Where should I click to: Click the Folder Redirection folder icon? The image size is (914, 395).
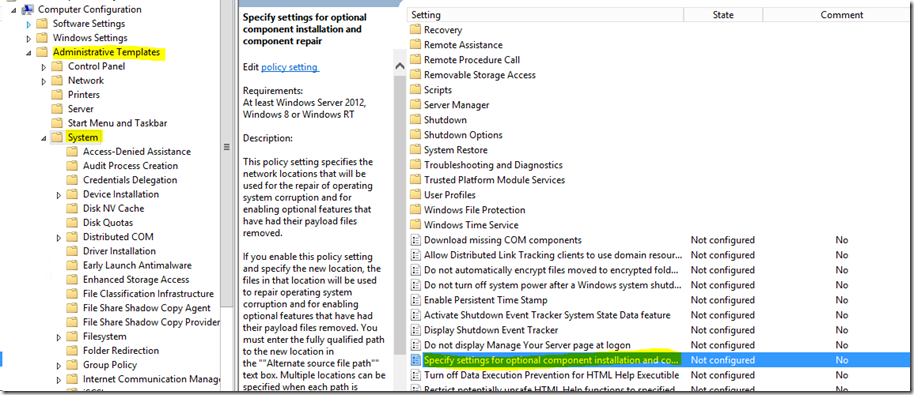click(72, 351)
